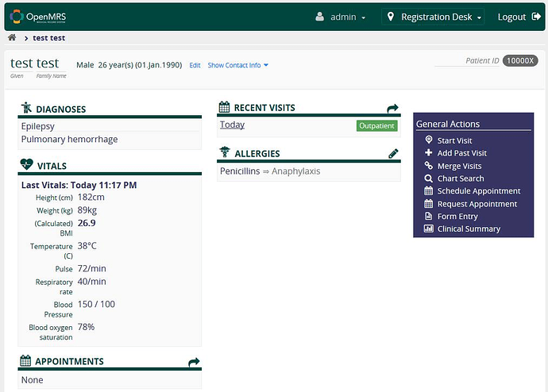Screen dimensions: 548x392
Task: Click the 40/min respiratory rate value
Action: pos(91,282)
